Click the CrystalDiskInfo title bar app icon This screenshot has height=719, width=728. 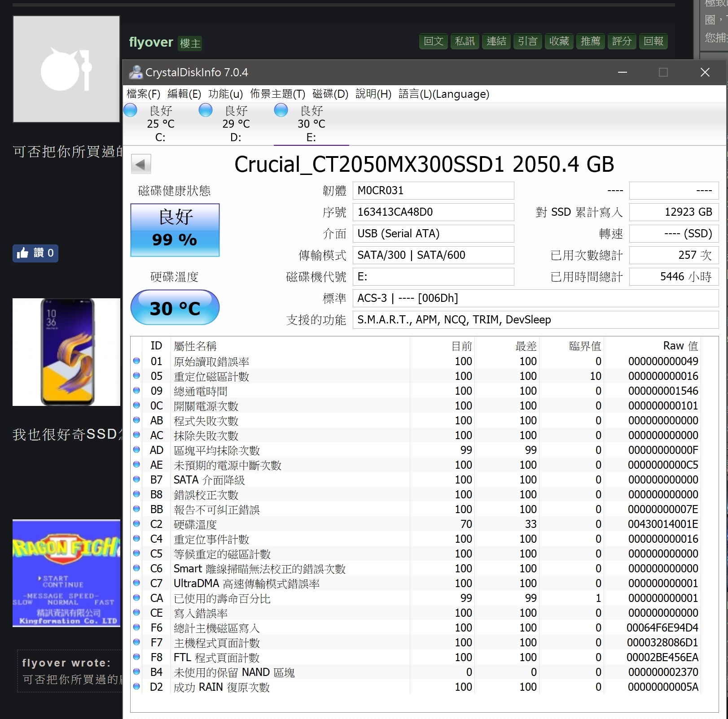[x=136, y=72]
